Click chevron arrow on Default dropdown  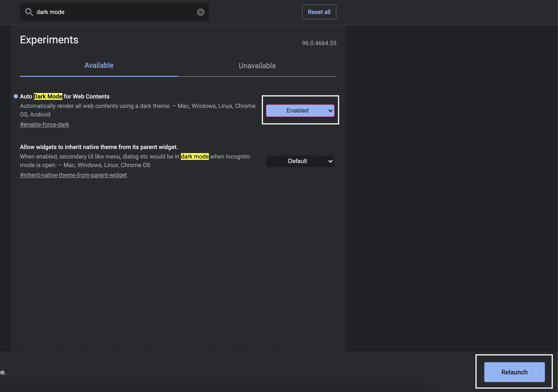point(330,161)
